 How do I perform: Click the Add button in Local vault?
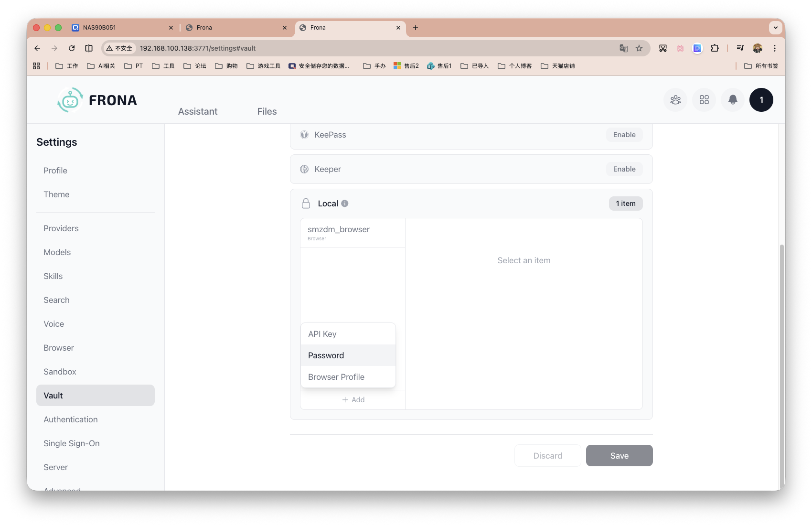click(353, 400)
